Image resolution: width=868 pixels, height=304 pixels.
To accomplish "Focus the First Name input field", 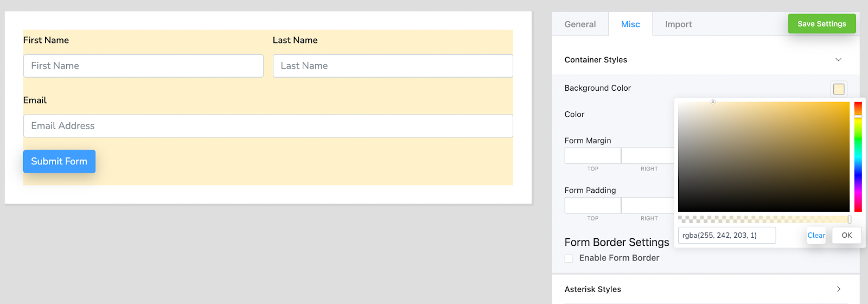I will click(x=143, y=66).
